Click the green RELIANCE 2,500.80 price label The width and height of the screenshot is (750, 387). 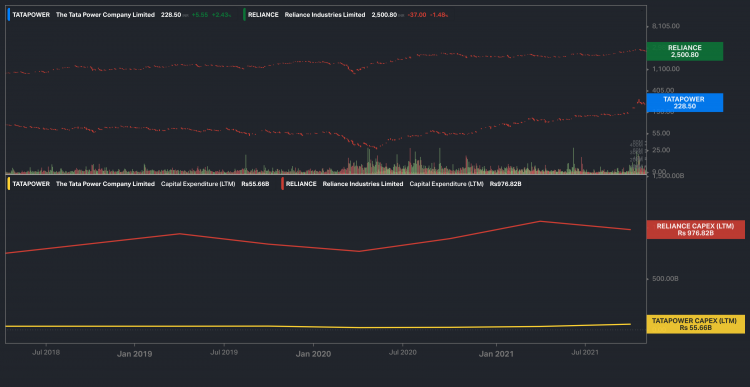point(684,51)
